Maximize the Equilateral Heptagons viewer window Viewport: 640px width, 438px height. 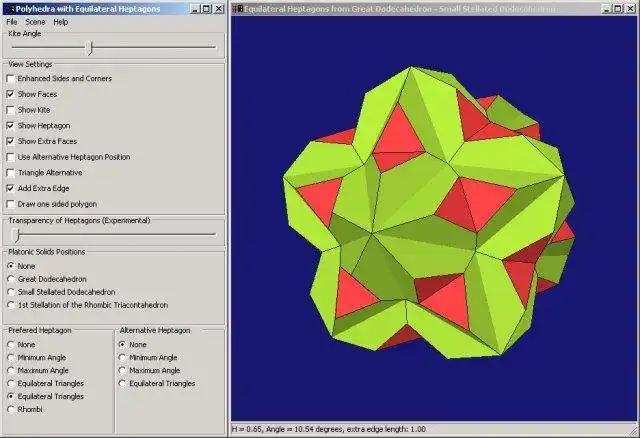[x=617, y=9]
